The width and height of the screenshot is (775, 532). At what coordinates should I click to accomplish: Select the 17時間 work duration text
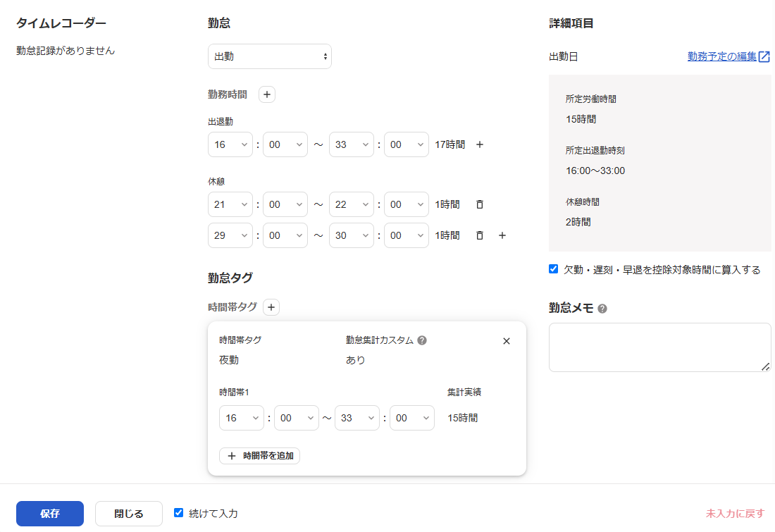(449, 144)
